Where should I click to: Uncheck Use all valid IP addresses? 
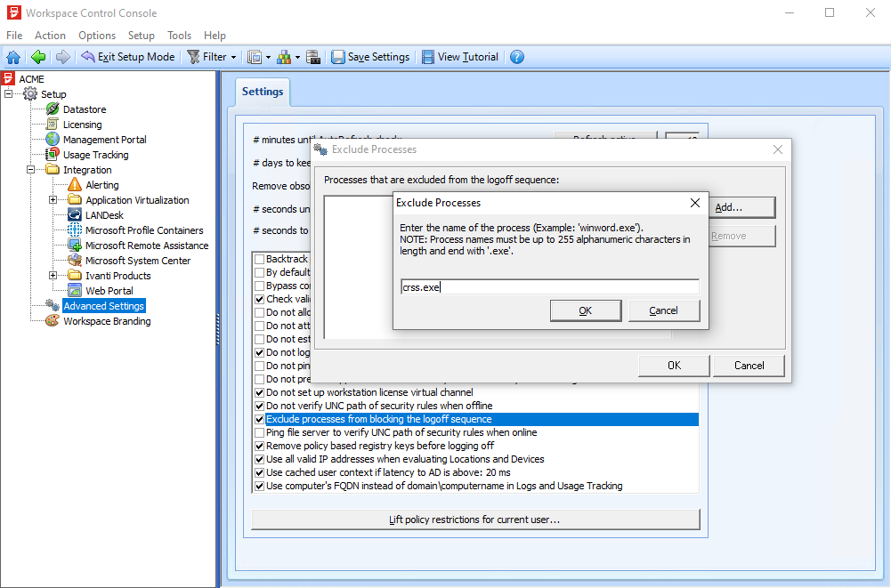(x=260, y=459)
